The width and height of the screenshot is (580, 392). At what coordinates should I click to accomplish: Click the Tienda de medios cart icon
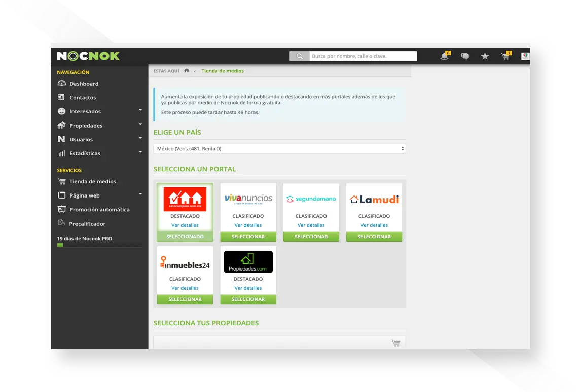click(x=62, y=181)
